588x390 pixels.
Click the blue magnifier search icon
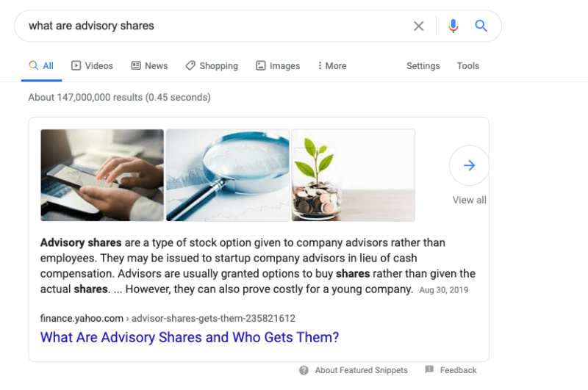(x=481, y=26)
